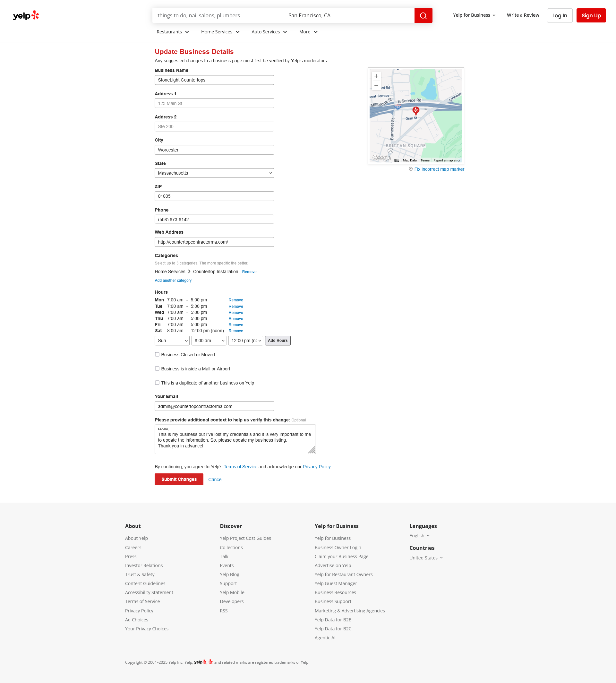Mark listing as duplicate business checkbox
The height and width of the screenshot is (683, 616).
(157, 383)
